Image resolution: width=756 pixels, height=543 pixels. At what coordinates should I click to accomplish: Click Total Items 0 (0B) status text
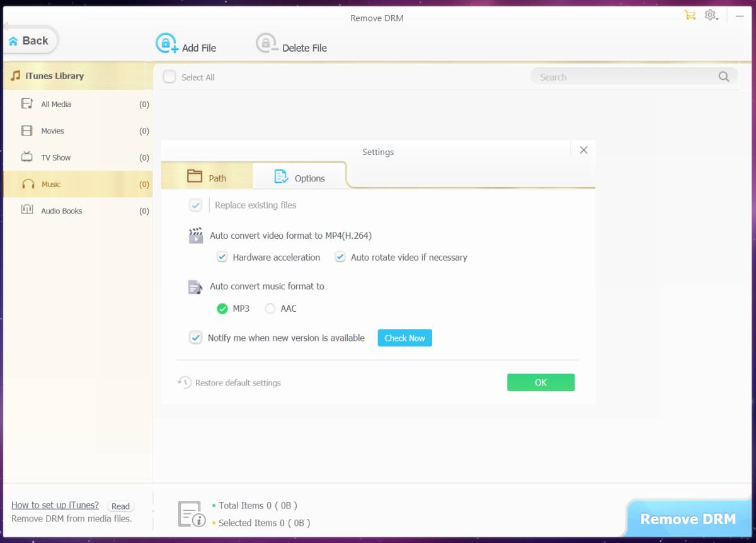258,505
